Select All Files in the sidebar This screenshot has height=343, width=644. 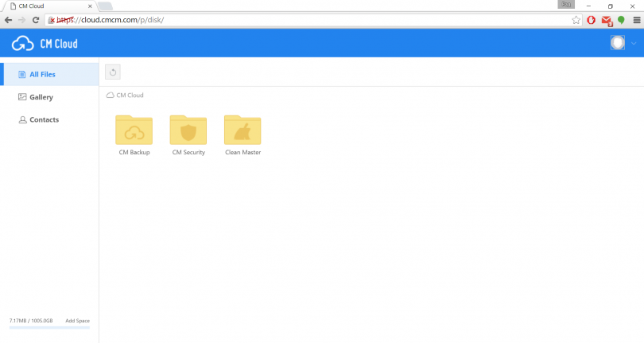41,74
